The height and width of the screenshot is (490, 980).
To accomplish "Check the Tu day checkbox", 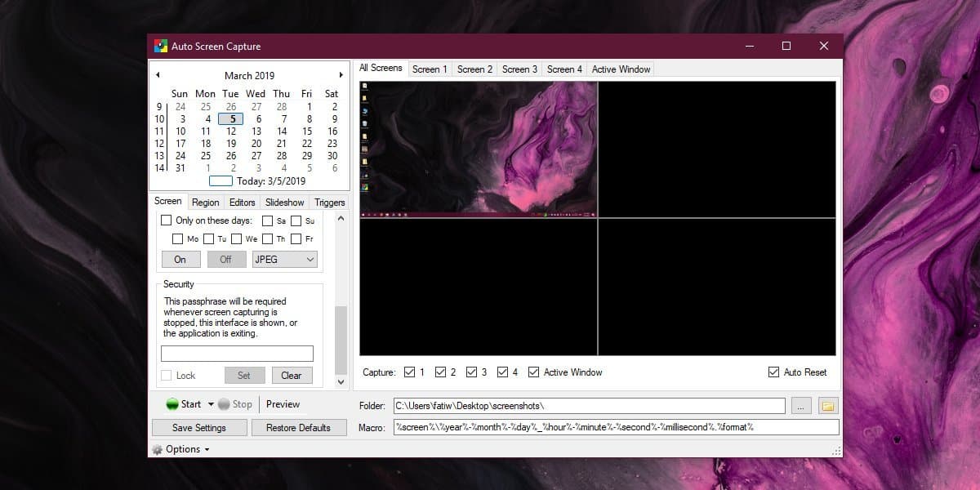I will 208,239.
